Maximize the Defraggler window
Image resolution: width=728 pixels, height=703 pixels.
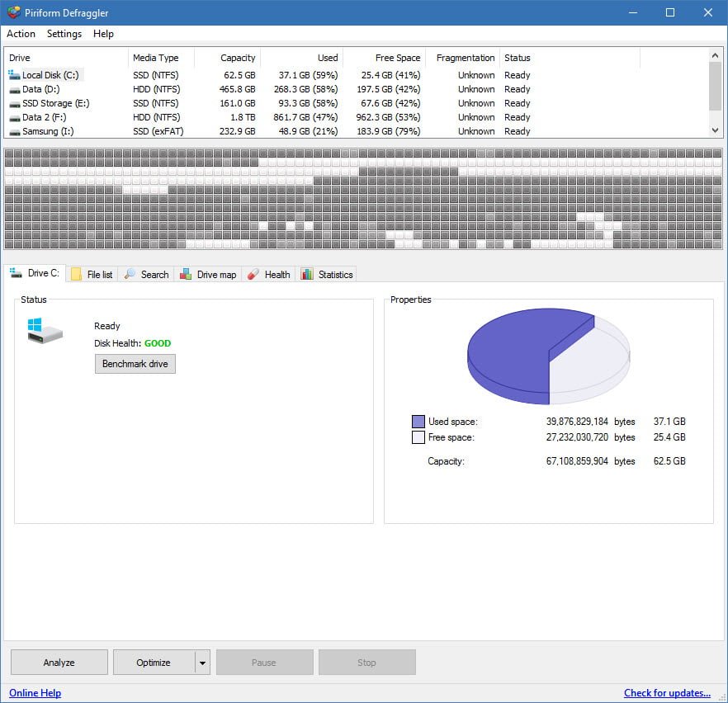670,12
